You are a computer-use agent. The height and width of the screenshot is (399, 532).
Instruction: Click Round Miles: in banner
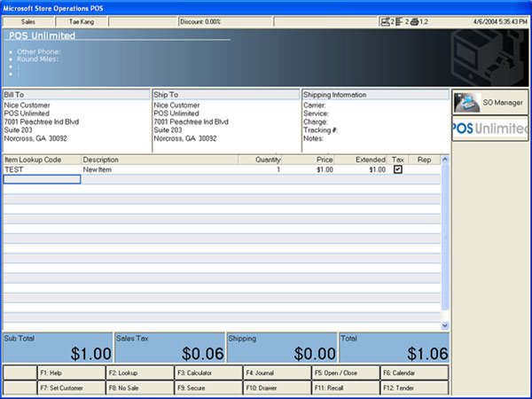(x=37, y=59)
